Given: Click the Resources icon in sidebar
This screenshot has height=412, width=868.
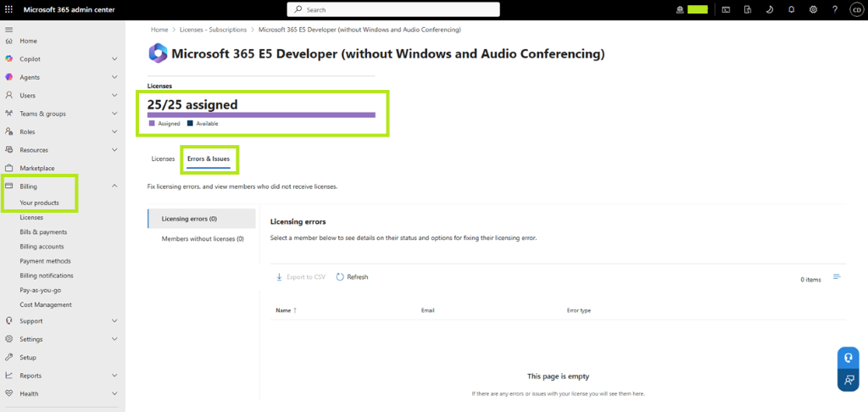Looking at the screenshot, I should click(8, 149).
